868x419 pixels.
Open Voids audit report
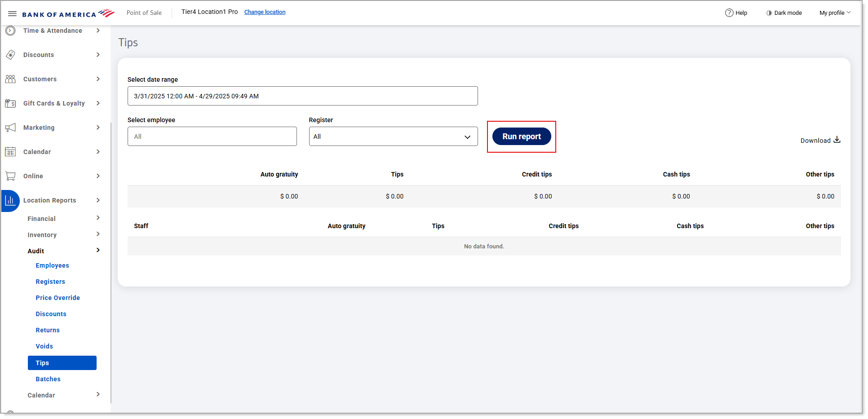[x=44, y=346]
